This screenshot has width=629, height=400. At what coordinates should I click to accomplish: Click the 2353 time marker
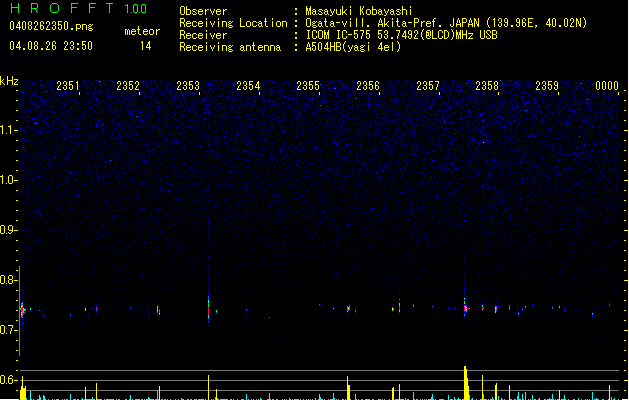click(x=188, y=85)
